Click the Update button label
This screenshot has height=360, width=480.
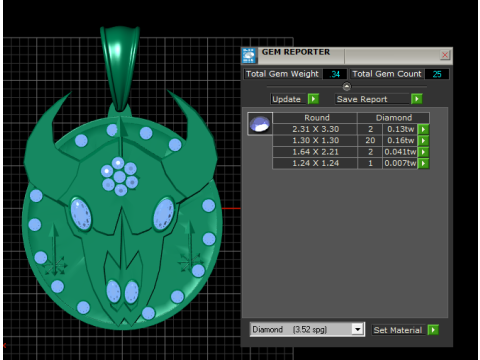[x=287, y=99]
